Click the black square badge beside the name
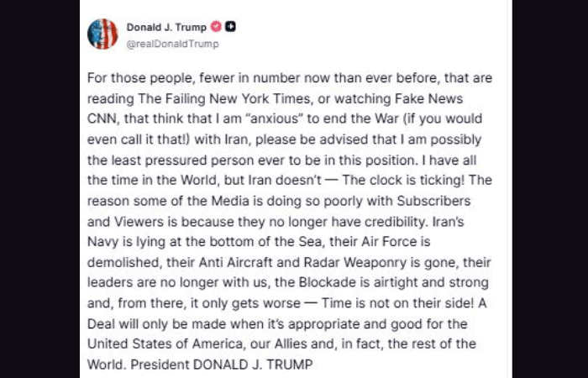This screenshot has height=378, width=588. tap(230, 27)
